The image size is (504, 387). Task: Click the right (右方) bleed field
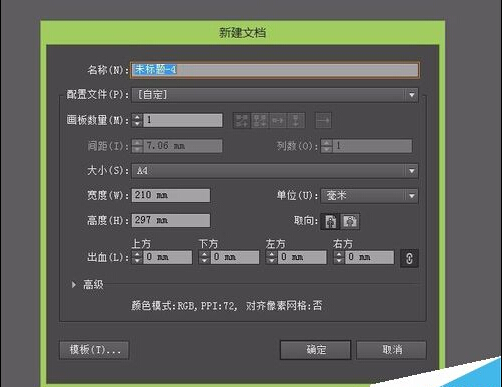[369, 257]
